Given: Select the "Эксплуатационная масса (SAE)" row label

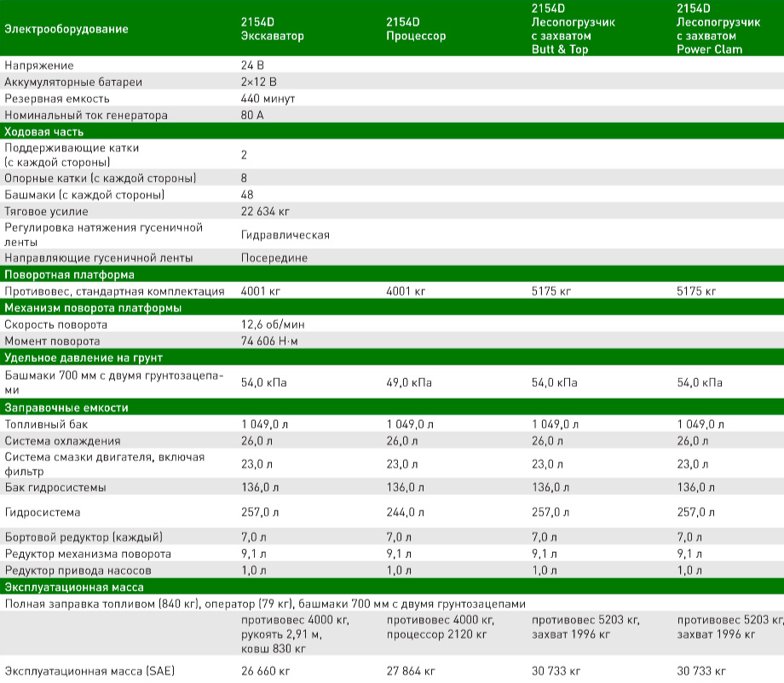Looking at the screenshot, I should [x=89, y=671].
